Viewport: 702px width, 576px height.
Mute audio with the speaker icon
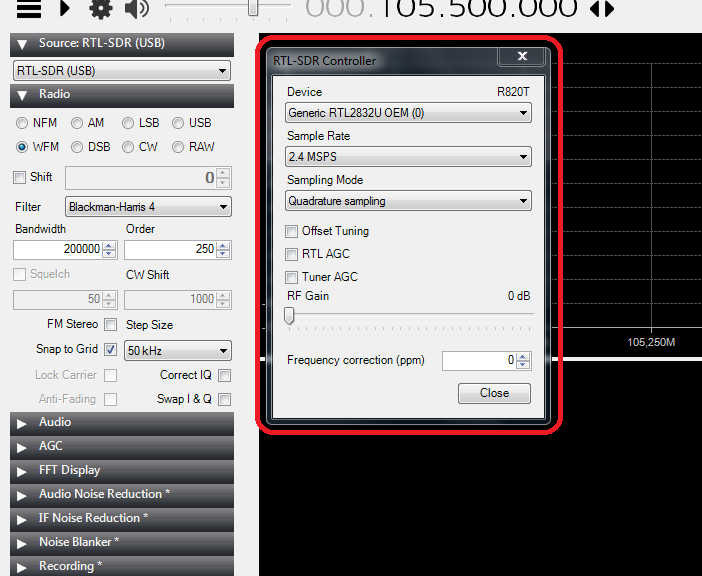(x=137, y=8)
